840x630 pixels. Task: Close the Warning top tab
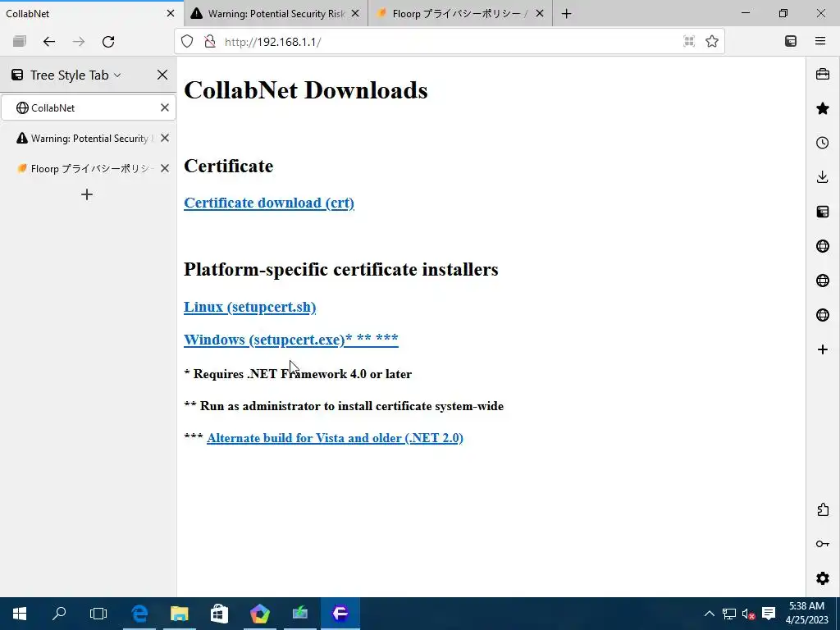tap(355, 13)
